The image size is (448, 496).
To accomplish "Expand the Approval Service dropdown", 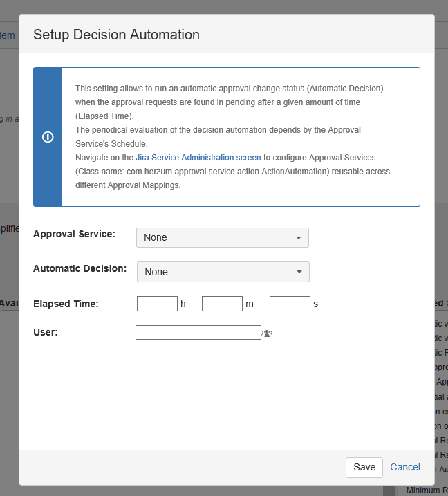I will pos(222,237).
